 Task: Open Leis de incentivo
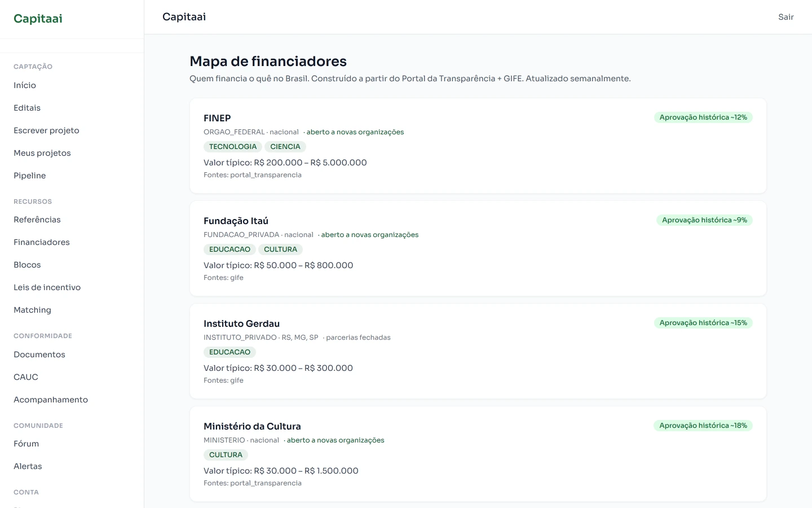pos(47,287)
